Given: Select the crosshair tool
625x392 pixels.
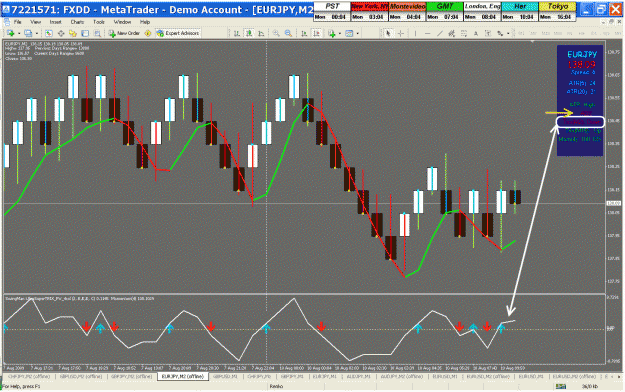Looking at the screenshot, I should [x=401, y=33].
